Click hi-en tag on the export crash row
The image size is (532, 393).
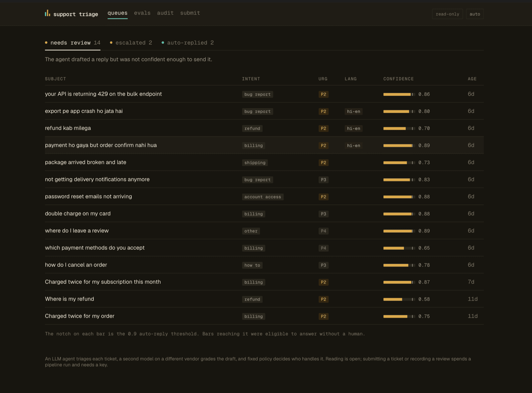pyautogui.click(x=354, y=111)
